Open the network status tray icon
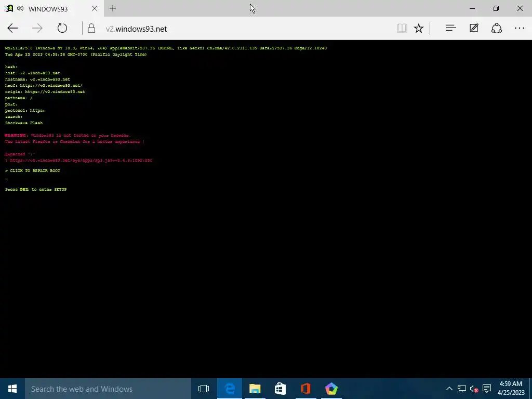 tap(462, 389)
